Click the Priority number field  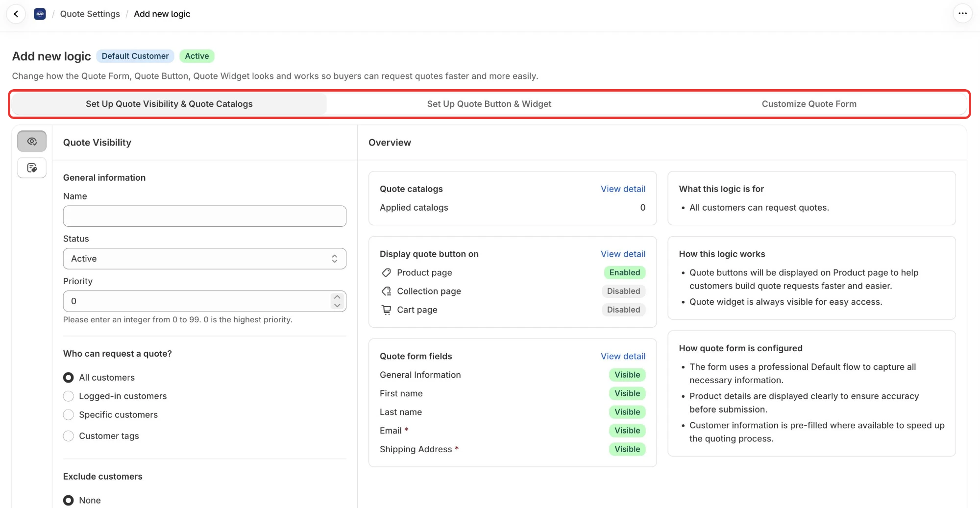click(x=205, y=301)
